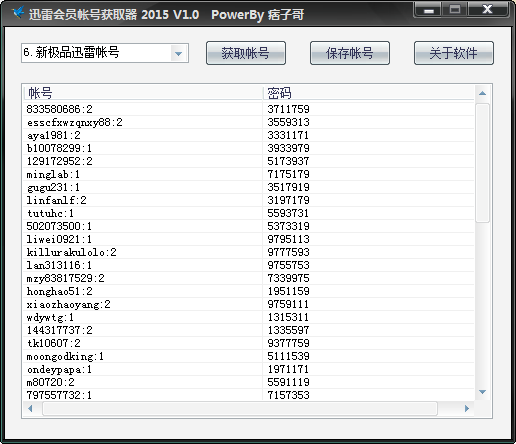Image resolution: width=516 pixels, height=444 pixels.
Task: Close the 迅雷会员帐号获取器 window
Action: tap(487, 10)
